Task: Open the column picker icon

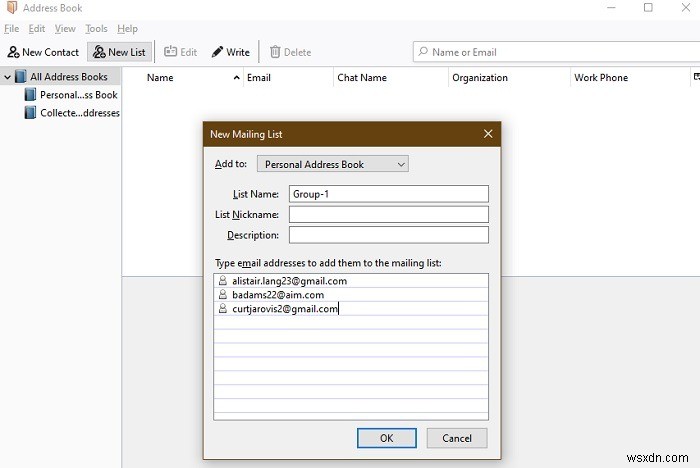Action: point(696,77)
